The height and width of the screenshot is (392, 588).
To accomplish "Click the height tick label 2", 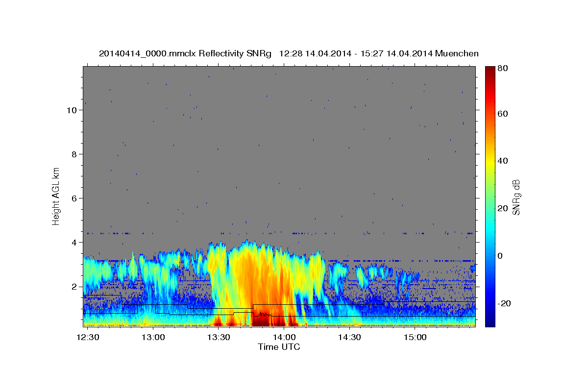I will (x=74, y=287).
